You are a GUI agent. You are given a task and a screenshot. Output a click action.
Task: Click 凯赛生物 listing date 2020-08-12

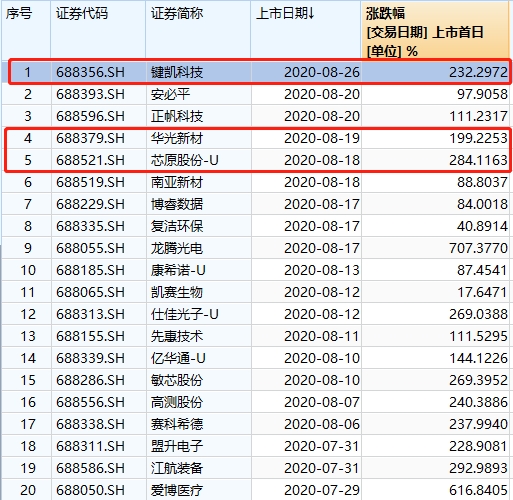pos(322,292)
